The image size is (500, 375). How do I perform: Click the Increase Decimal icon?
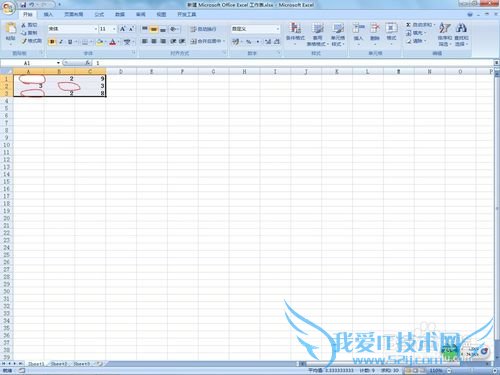(268, 41)
